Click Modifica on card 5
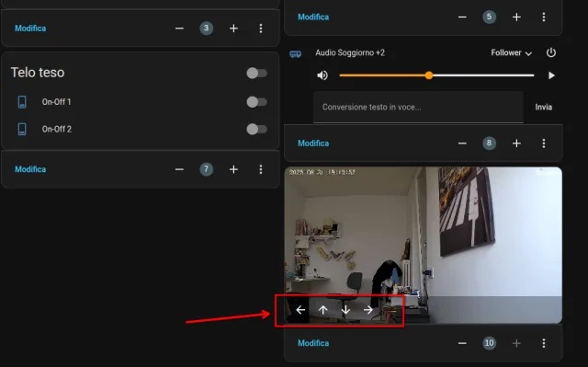The height and width of the screenshot is (367, 588). 313,17
